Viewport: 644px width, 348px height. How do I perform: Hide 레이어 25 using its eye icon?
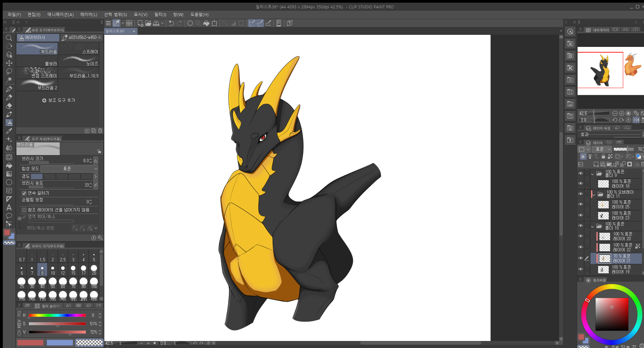tap(581, 204)
